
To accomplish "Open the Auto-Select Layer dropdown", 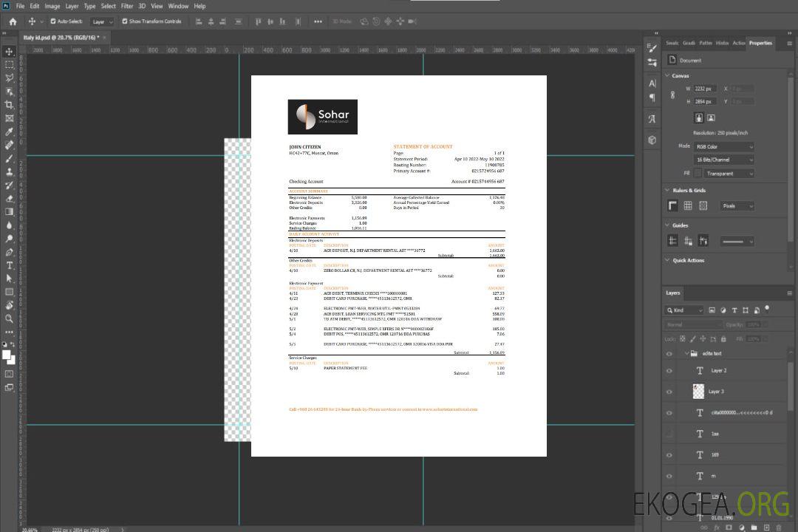I will coord(102,21).
